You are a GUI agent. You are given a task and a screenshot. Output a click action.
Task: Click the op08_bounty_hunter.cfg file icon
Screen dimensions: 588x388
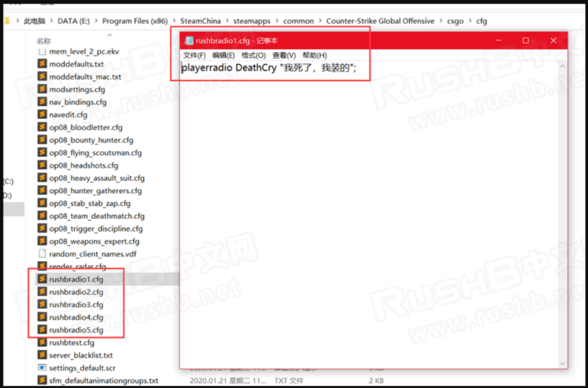coord(42,140)
